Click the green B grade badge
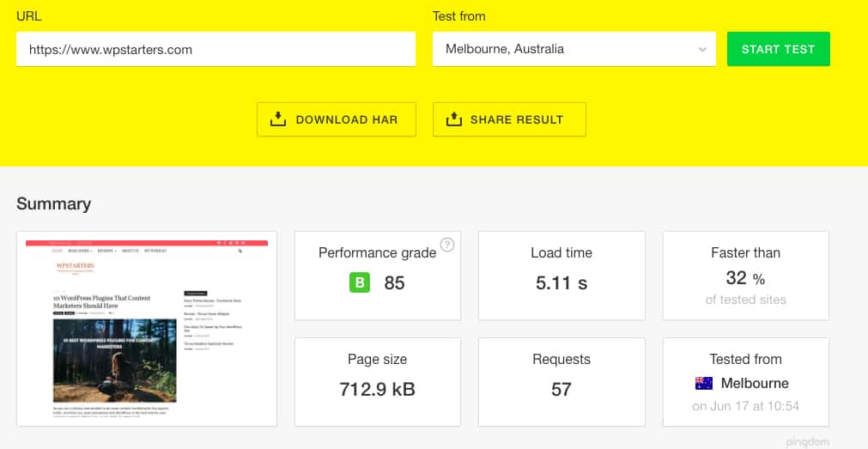This screenshot has width=868, height=449. (x=360, y=282)
